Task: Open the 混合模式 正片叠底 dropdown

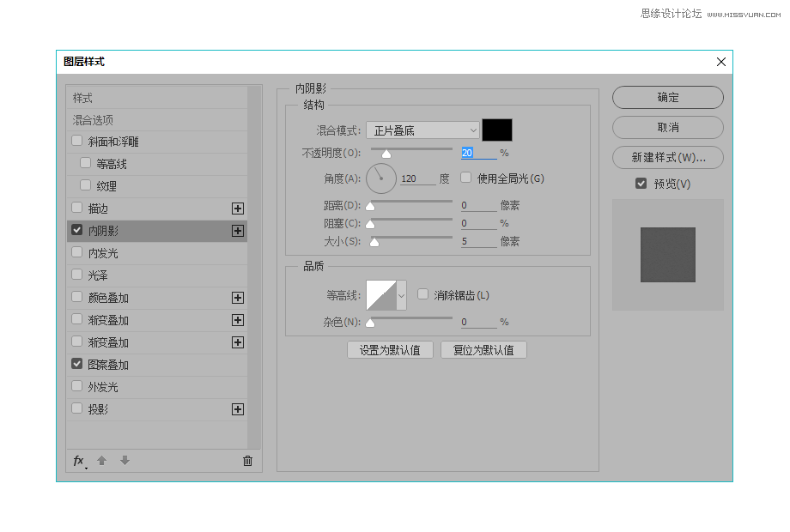Action: point(422,130)
